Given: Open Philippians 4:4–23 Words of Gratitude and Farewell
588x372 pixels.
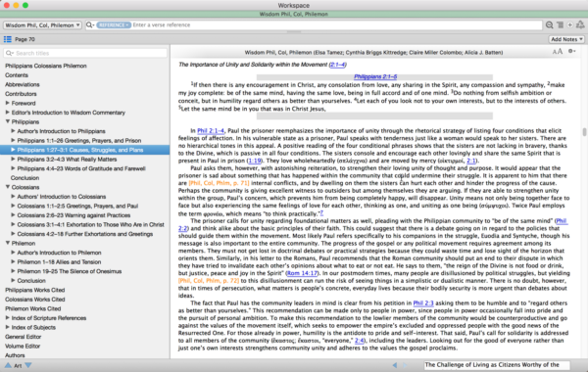Looking at the screenshot, I should 81,168.
